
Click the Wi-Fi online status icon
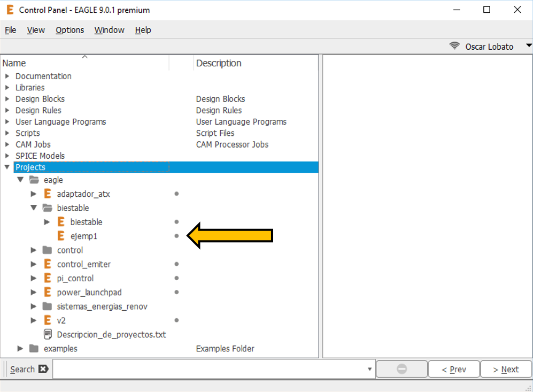(x=454, y=46)
